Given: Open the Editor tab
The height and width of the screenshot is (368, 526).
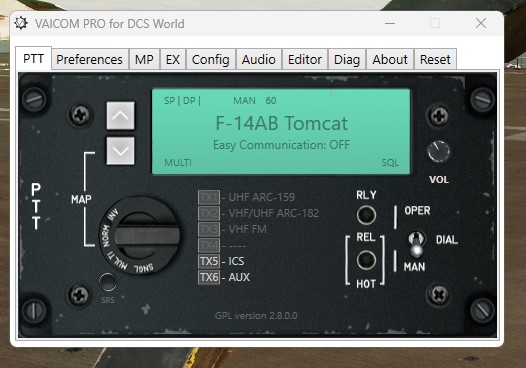Looking at the screenshot, I should (305, 59).
